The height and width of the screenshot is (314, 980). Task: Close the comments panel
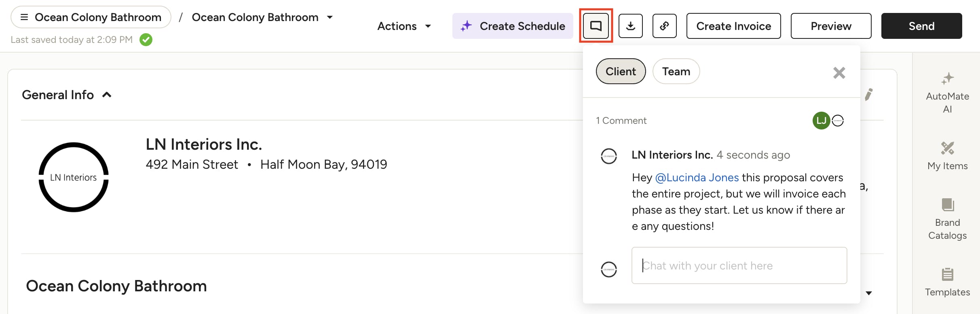[x=839, y=73]
